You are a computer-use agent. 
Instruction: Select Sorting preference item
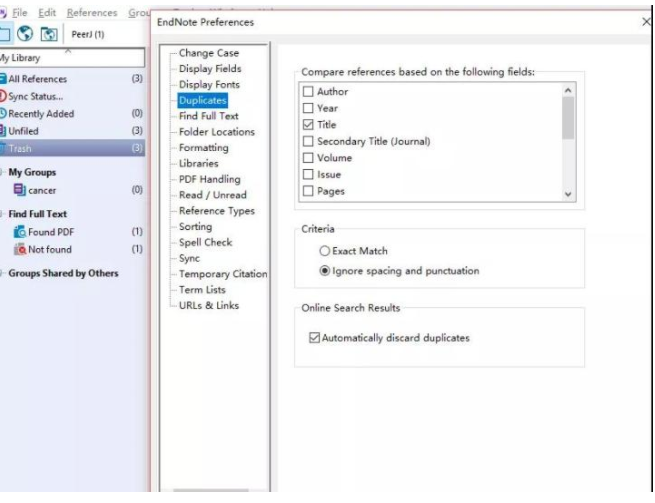[x=195, y=227]
